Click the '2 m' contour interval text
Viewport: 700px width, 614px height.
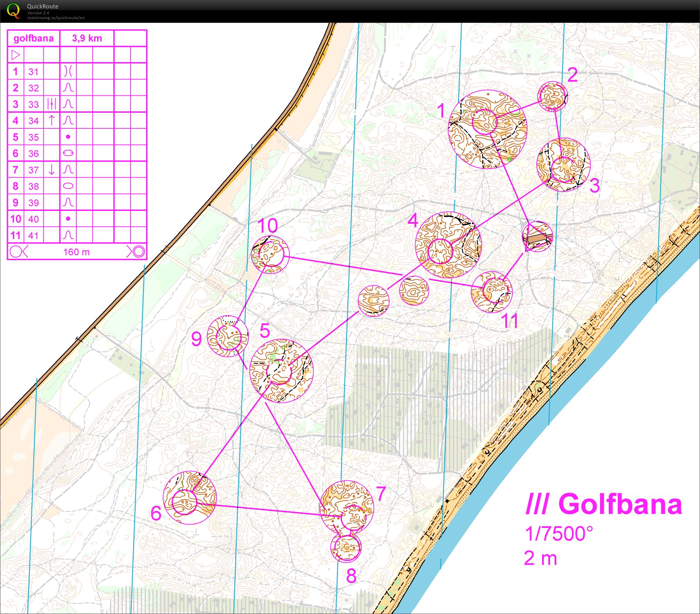540,558
